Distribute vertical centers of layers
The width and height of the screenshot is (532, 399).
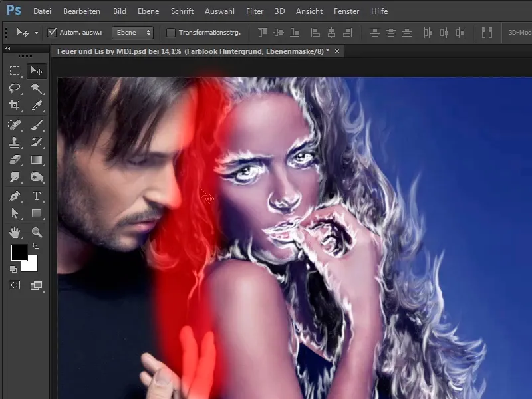[x=391, y=33]
